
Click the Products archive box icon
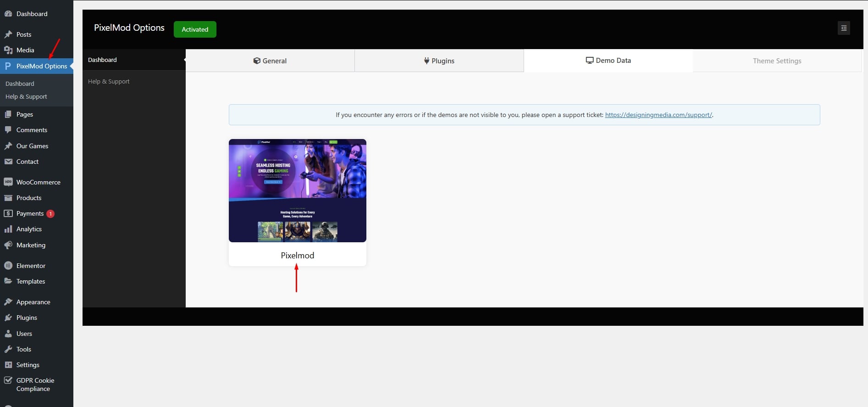click(x=8, y=198)
